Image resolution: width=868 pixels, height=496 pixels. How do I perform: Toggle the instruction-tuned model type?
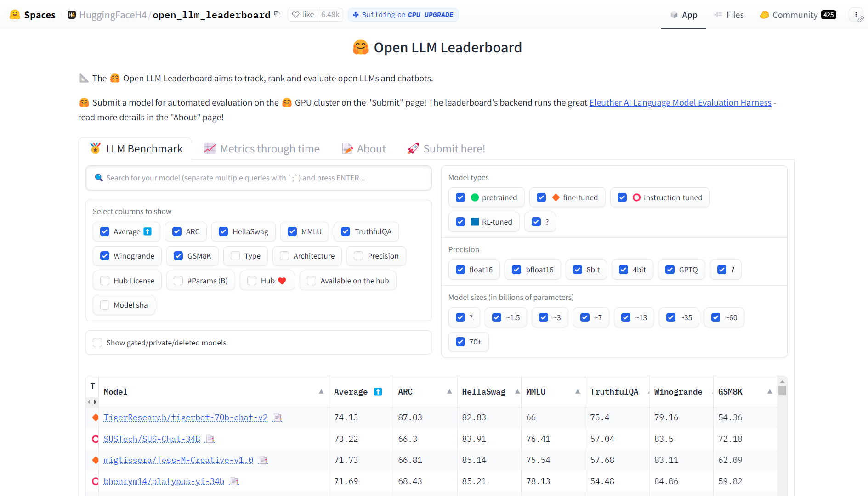tap(622, 197)
